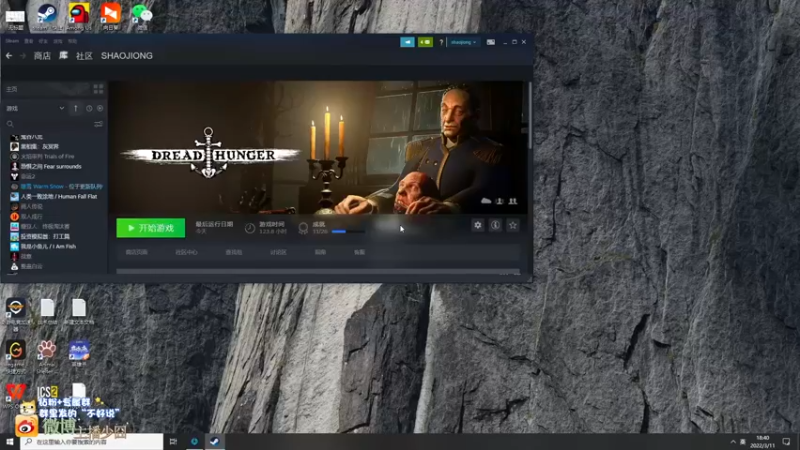Open the 商店 (Store) section
Image resolution: width=800 pixels, height=450 pixels.
click(42, 56)
